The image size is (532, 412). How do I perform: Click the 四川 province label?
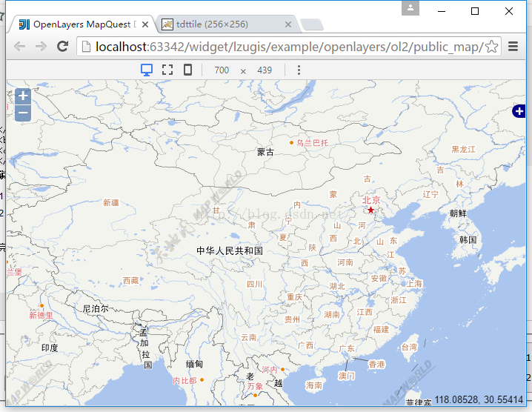click(x=254, y=285)
